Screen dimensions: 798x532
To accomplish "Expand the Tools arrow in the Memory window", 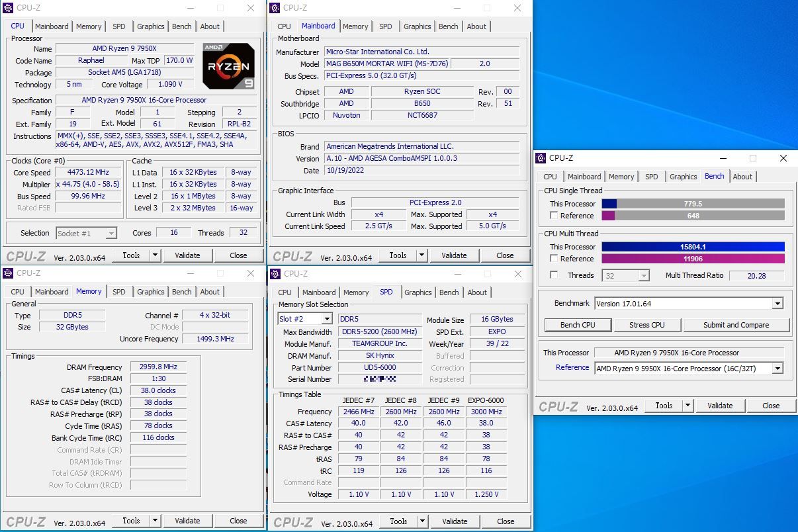I will (155, 521).
